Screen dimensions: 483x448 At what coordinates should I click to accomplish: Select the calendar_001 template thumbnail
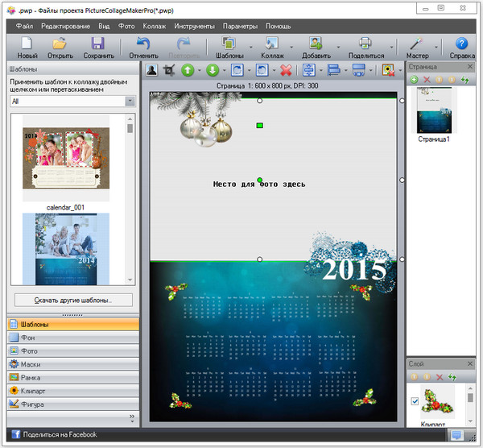point(66,159)
